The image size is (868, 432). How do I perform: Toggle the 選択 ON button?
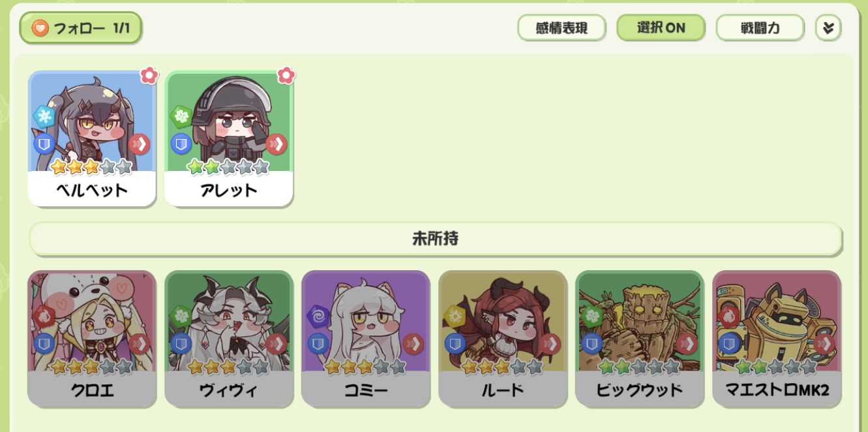661,28
